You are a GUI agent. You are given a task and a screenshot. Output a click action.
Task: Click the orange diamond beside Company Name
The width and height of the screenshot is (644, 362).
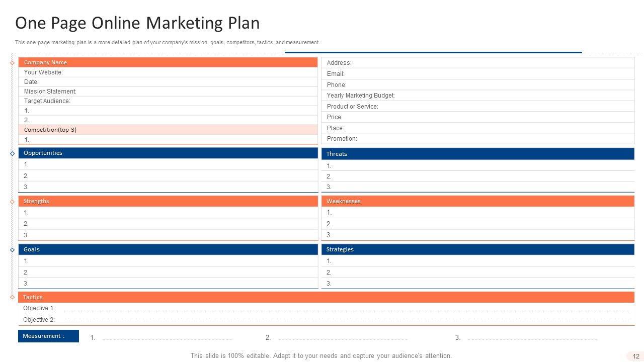(12, 63)
